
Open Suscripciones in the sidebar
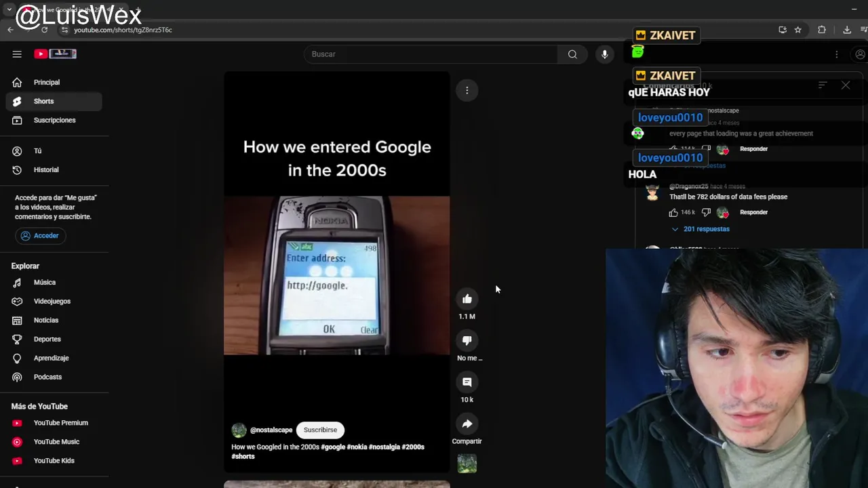pyautogui.click(x=54, y=120)
